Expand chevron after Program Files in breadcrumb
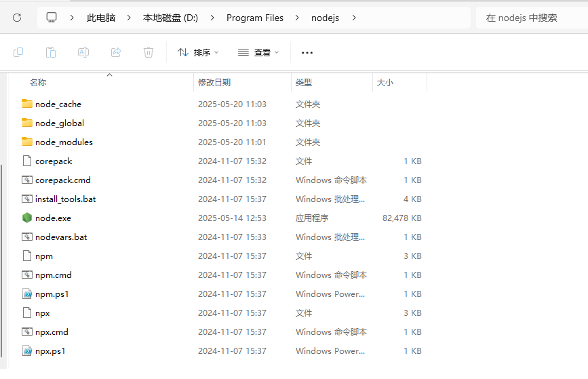 (297, 18)
